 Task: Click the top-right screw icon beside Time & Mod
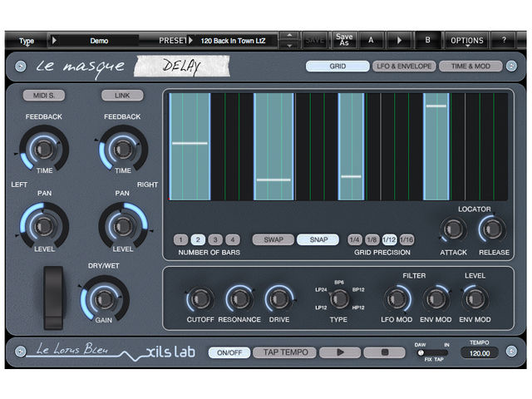511,66
